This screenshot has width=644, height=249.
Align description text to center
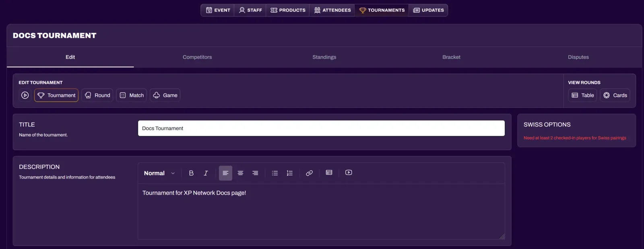pos(240,173)
